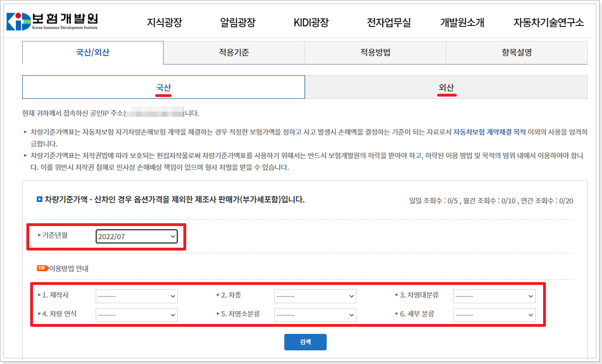The height and width of the screenshot is (364, 602).
Task: Open the 차량 연식 year dropdown
Action: click(x=136, y=315)
